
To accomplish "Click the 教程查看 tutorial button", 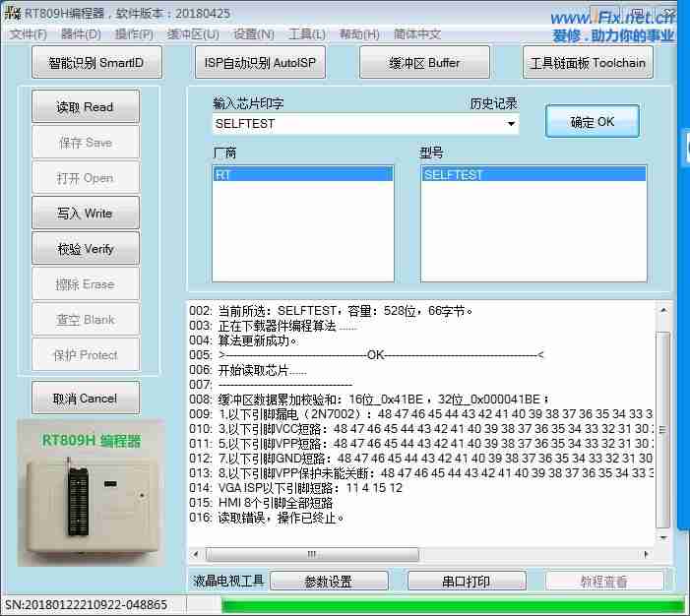I will (x=604, y=582).
